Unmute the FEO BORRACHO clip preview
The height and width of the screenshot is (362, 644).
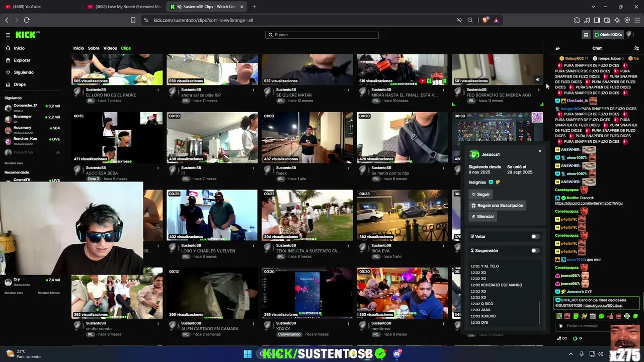pyautogui.click(x=537, y=79)
